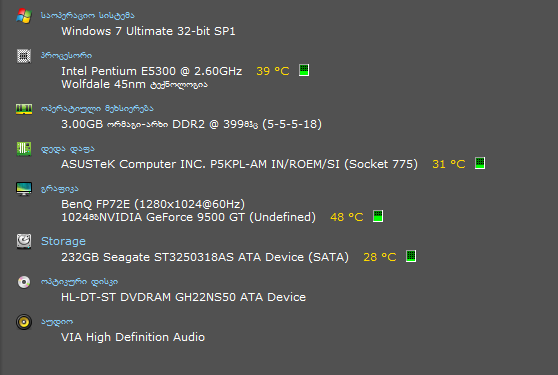
Task: Open the graphics section heading link
Action: (59, 189)
